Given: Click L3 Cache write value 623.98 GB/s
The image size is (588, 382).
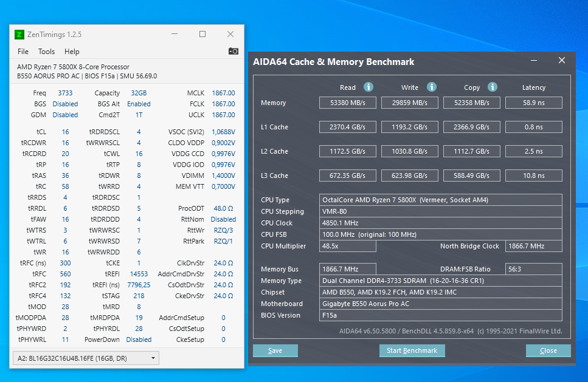Looking at the screenshot, I should tap(409, 176).
